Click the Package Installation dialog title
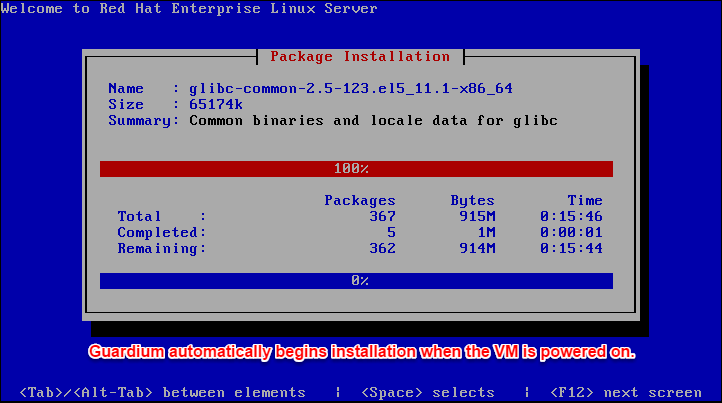 coord(360,56)
